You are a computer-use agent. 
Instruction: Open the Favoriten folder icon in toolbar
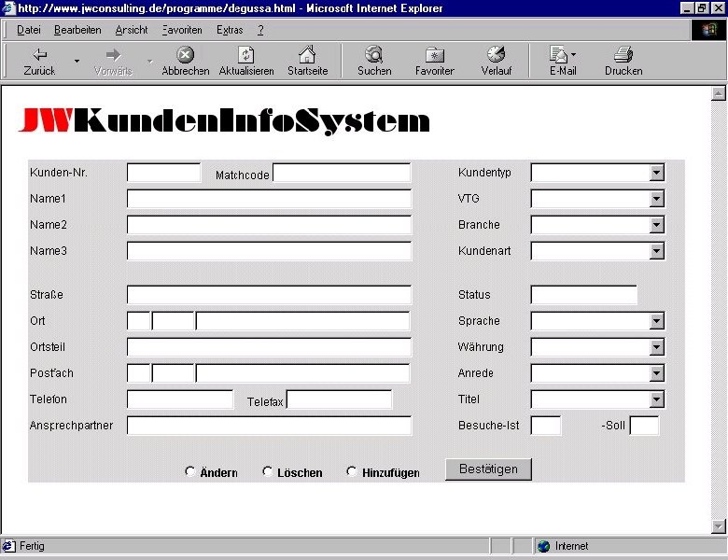pyautogui.click(x=435, y=55)
